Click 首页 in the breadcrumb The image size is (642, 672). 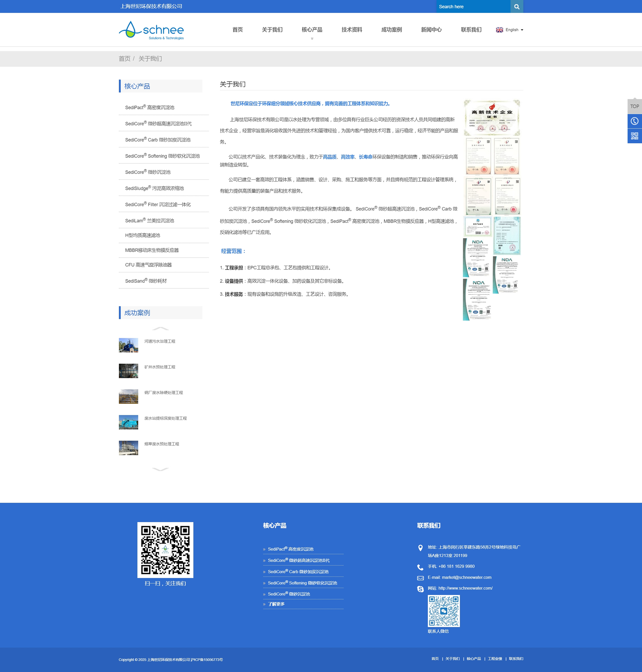point(125,59)
